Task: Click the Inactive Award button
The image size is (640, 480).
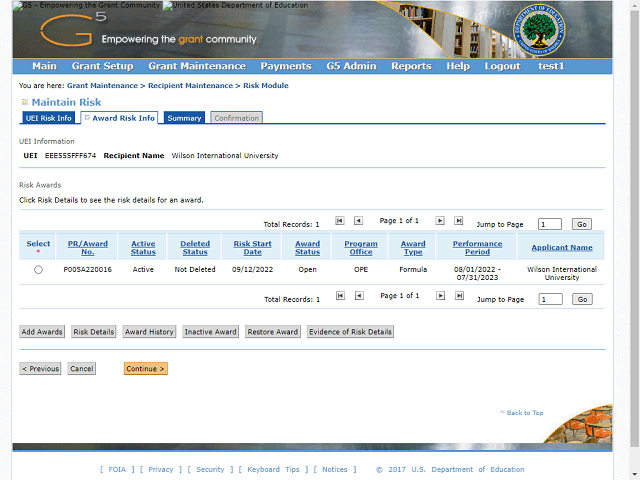Action: pos(210,332)
